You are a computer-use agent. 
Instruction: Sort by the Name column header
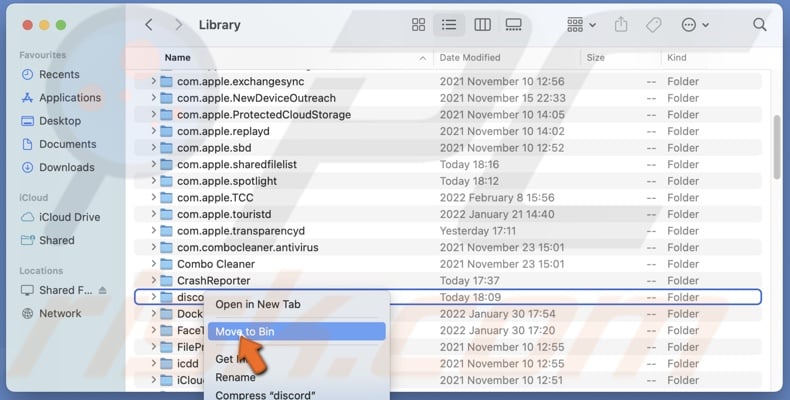point(177,57)
